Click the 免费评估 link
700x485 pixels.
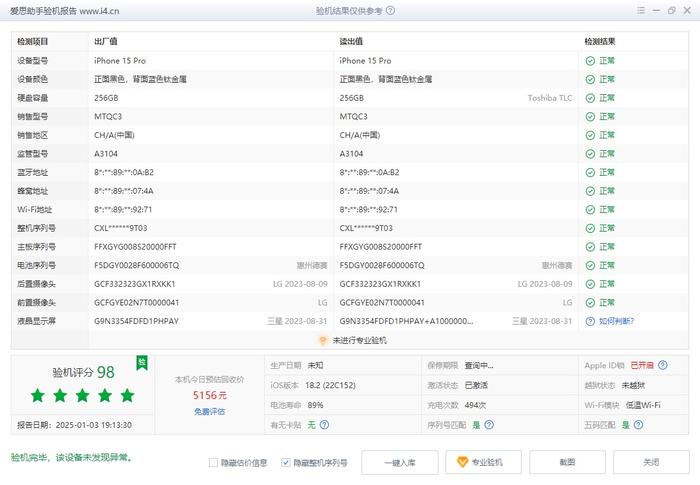coord(209,412)
